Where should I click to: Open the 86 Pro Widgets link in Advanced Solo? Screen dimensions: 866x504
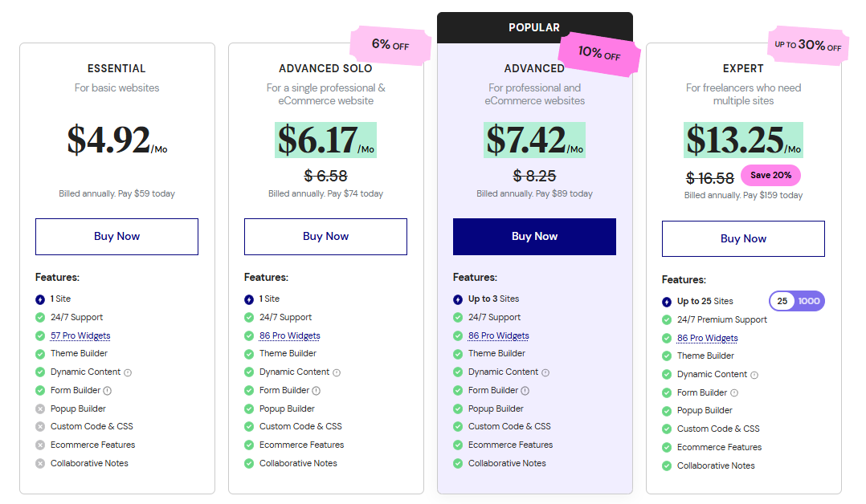point(289,335)
